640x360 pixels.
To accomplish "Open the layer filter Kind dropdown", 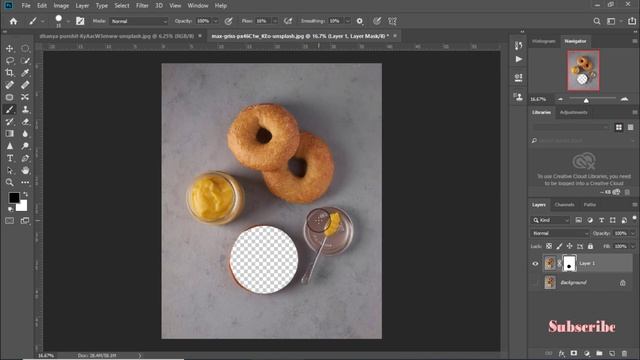I will pyautogui.click(x=551, y=220).
